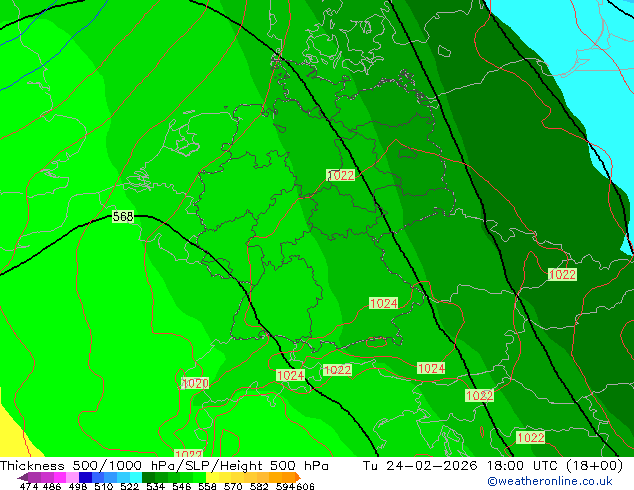Select the magenta legend swatch near 486

pyautogui.click(x=59, y=477)
